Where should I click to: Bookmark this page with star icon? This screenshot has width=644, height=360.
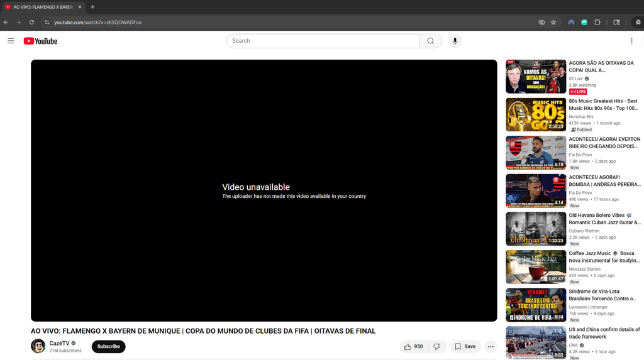tap(553, 22)
